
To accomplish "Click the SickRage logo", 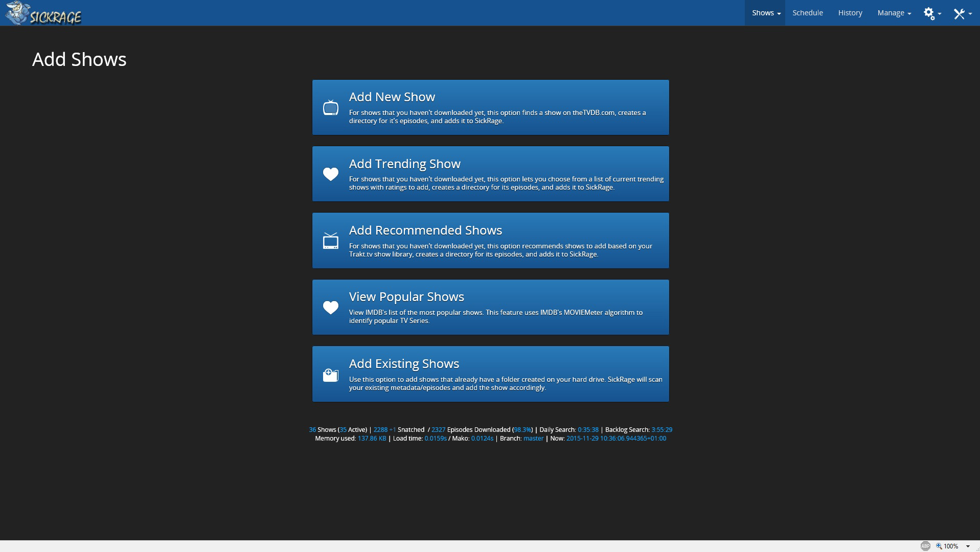I will pyautogui.click(x=43, y=13).
